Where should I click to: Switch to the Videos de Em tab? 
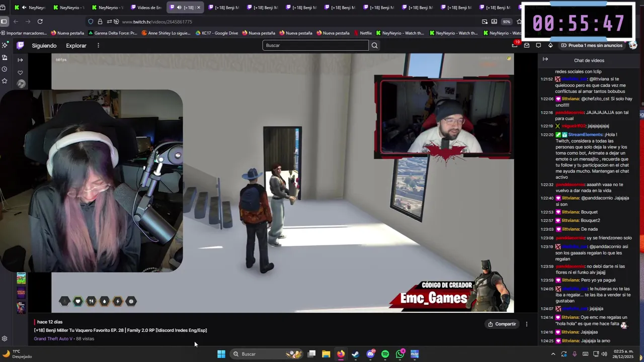coord(146,8)
